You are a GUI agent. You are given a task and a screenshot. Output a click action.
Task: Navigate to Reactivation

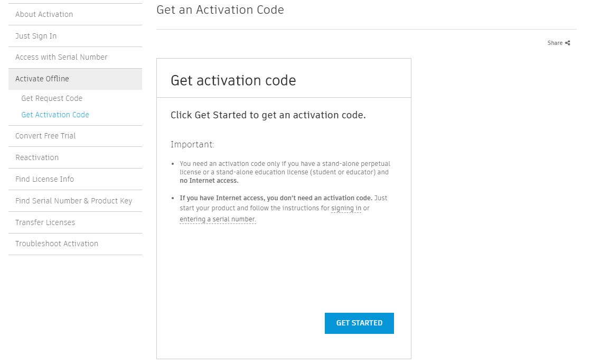coord(75,157)
